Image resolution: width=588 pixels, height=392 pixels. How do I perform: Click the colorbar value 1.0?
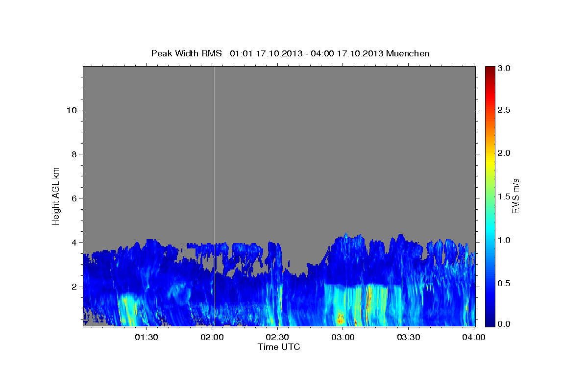[504, 240]
